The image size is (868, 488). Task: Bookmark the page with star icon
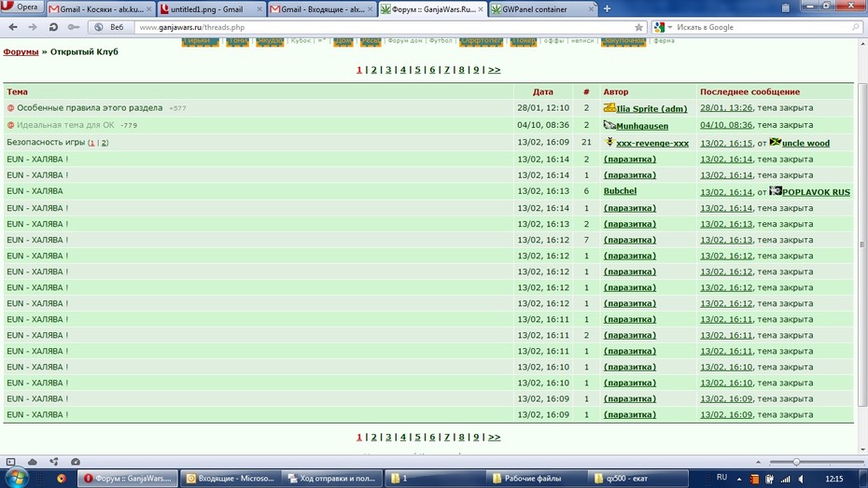[638, 27]
